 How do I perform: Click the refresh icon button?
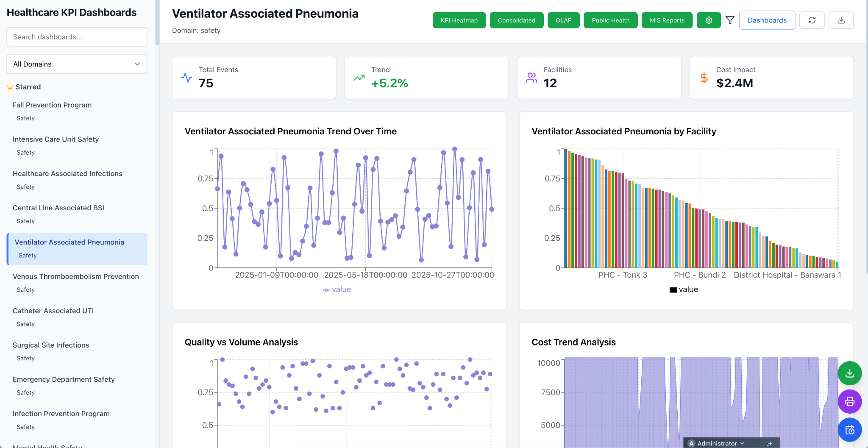pos(812,20)
